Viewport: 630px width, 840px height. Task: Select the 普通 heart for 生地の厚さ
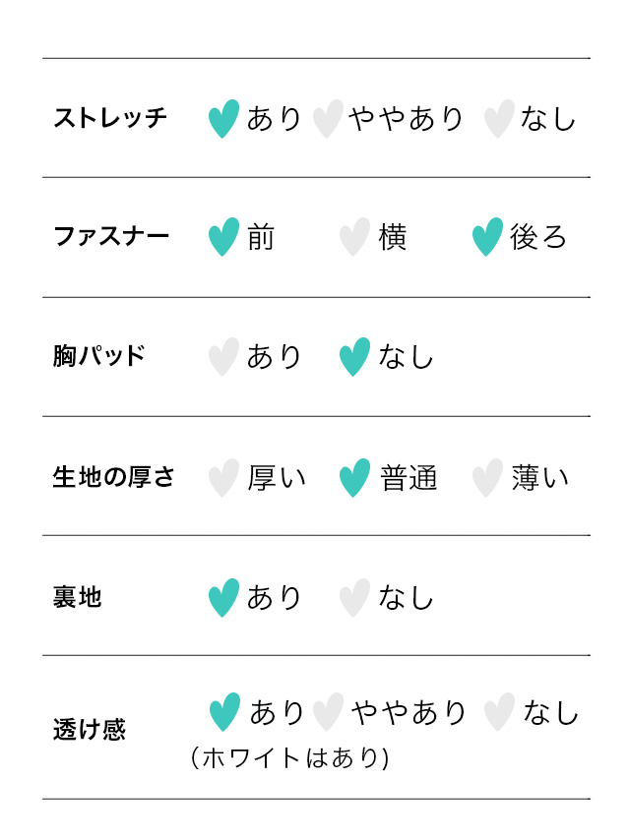click(354, 478)
